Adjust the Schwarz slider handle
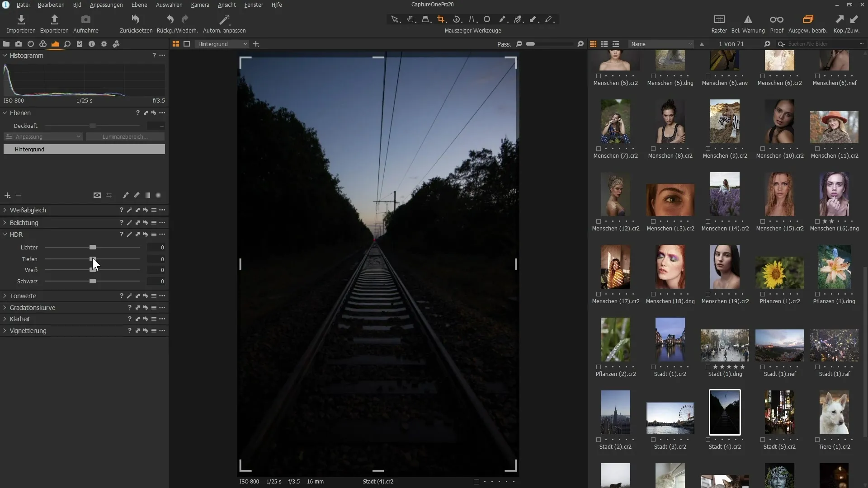 (x=93, y=282)
